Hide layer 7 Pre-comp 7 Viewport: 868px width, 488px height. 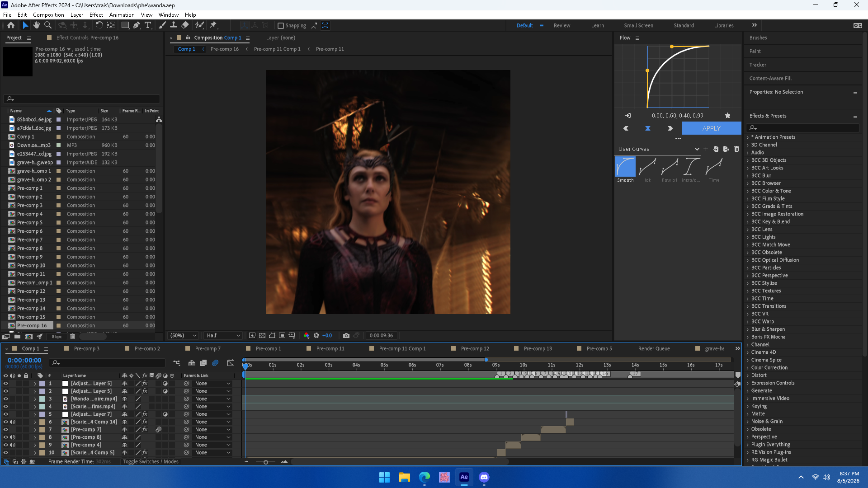click(6, 430)
